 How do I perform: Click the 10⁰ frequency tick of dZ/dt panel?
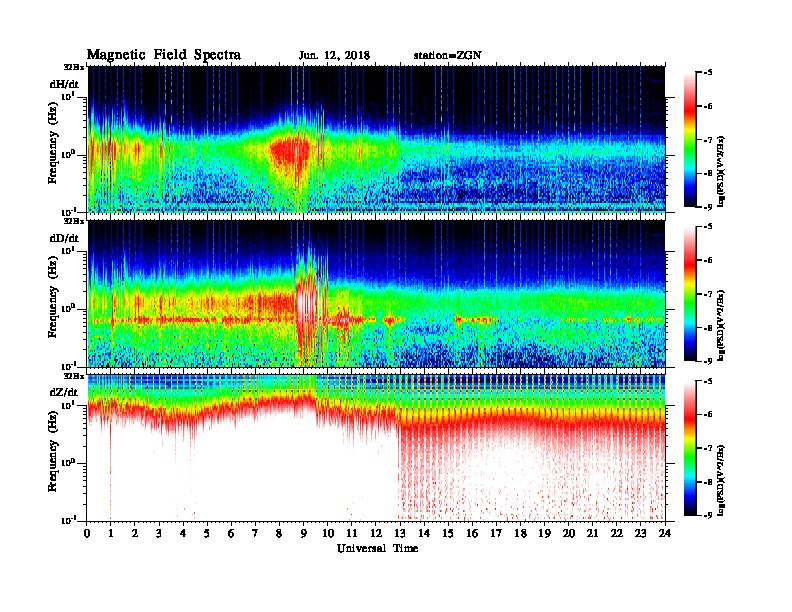coord(69,462)
